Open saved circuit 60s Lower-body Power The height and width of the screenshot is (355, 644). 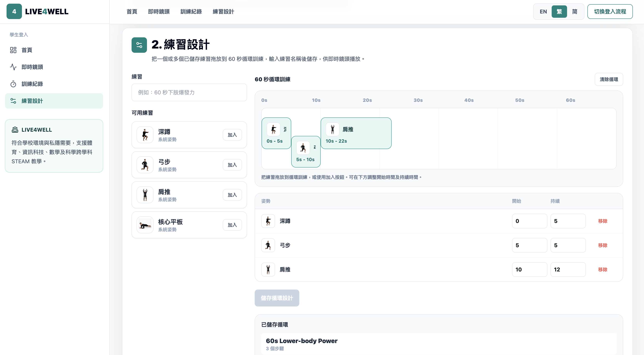439,344
